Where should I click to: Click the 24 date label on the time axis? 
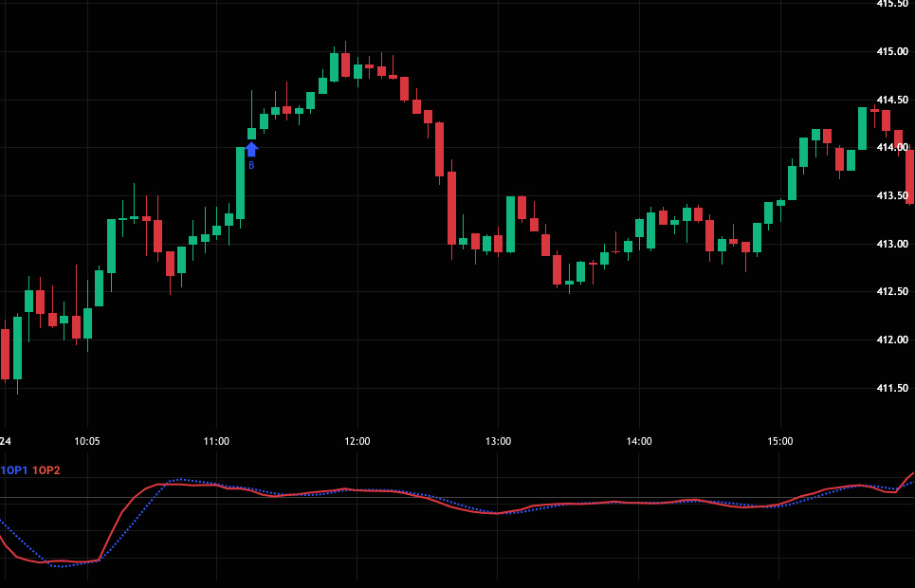(6, 441)
